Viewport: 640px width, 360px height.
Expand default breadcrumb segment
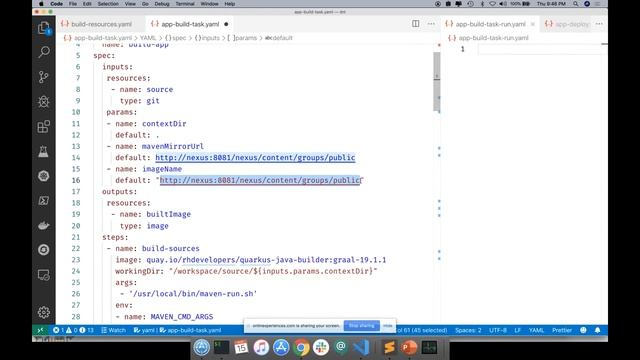coord(279,38)
